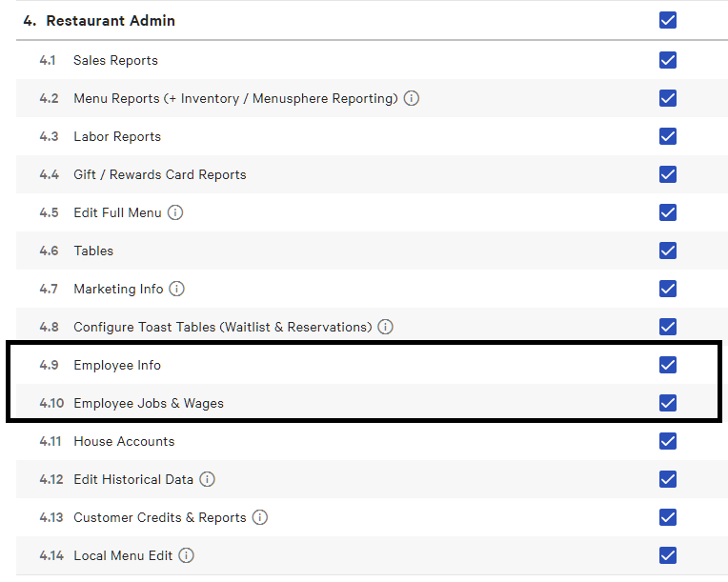This screenshot has width=728, height=582.
Task: Show info icon for Edit Historical Data
Action: point(207,479)
